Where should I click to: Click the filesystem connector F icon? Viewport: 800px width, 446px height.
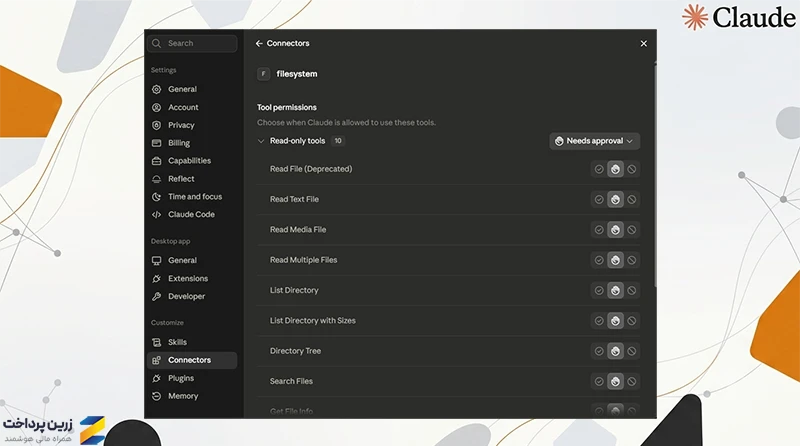(263, 74)
